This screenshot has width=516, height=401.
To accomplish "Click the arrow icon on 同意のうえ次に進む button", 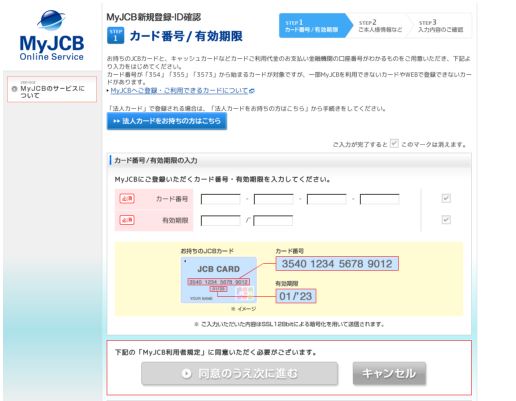I will coord(186,373).
